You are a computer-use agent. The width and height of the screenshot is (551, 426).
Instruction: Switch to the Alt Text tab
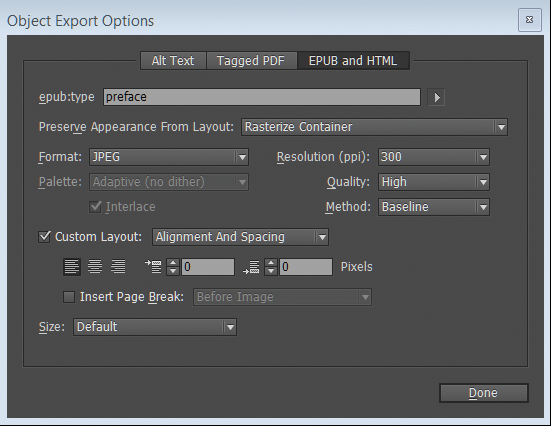pos(173,60)
